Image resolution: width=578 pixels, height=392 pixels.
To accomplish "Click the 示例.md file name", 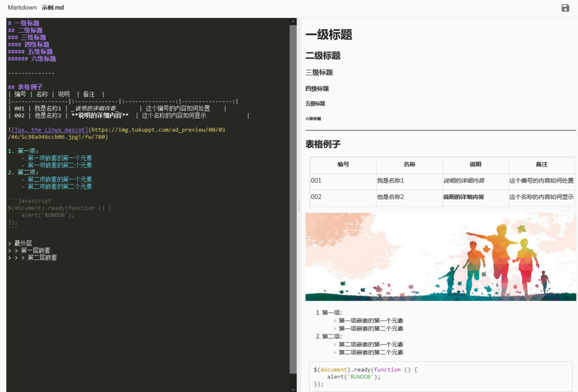I will [52, 7].
